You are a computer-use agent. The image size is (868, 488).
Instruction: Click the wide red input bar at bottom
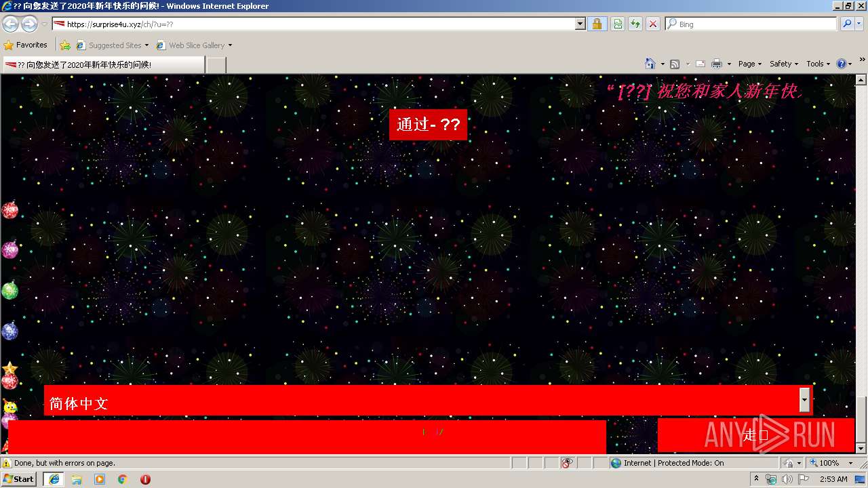[307, 437]
